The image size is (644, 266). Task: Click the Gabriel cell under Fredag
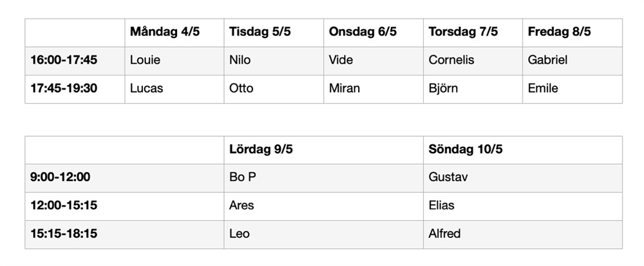[547, 61]
